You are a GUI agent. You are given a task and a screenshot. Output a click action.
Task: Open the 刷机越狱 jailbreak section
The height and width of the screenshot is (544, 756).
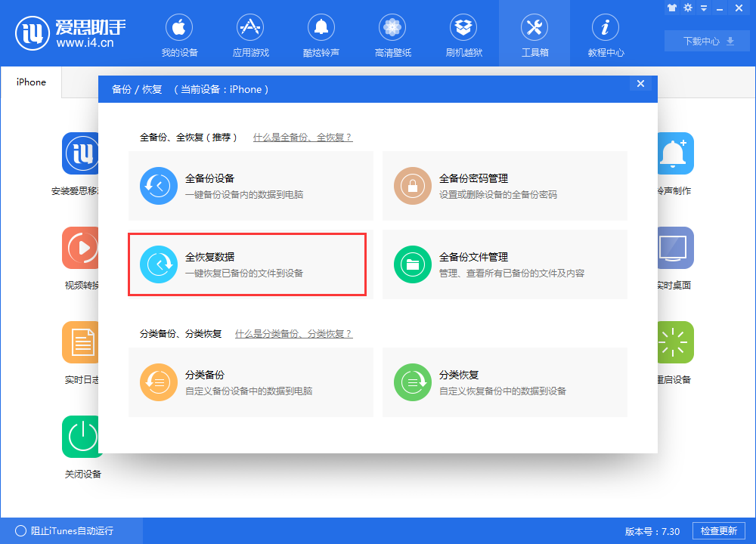coord(463,34)
